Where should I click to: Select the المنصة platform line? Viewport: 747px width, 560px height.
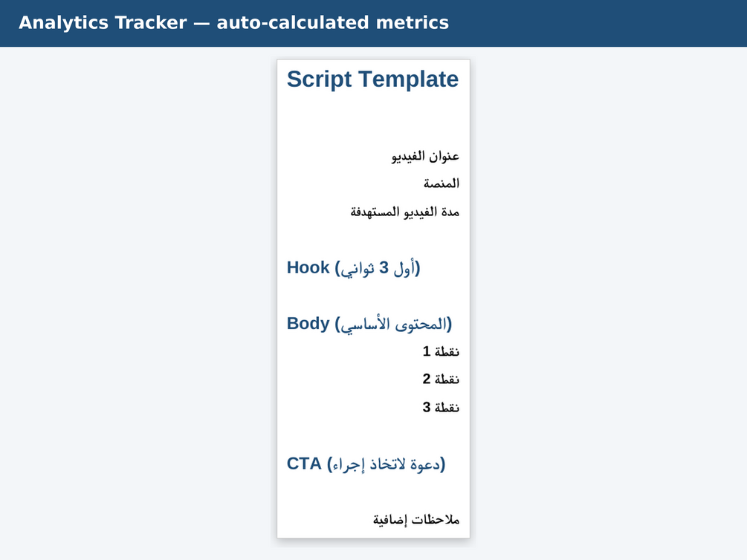(442, 183)
